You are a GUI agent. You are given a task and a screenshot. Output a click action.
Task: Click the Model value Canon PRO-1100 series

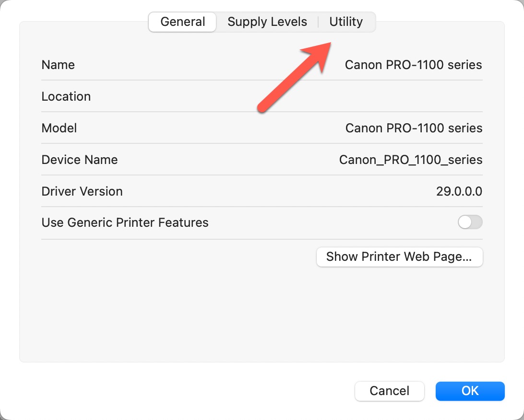tap(414, 128)
